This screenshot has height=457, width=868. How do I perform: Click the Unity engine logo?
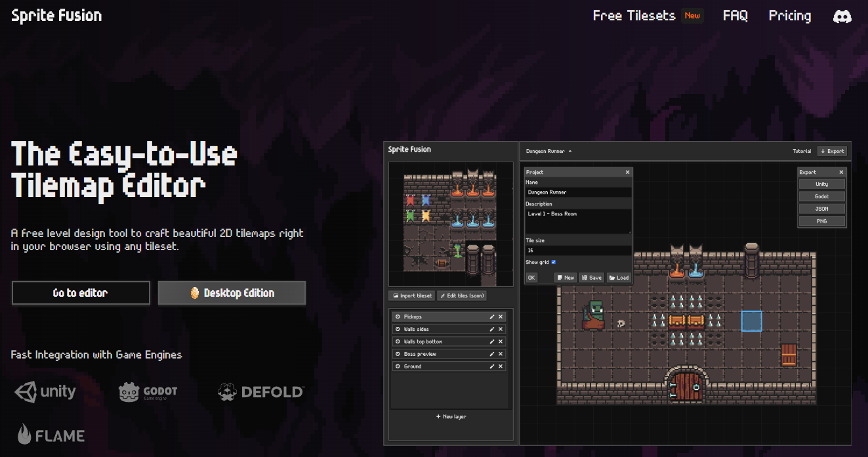coord(45,392)
